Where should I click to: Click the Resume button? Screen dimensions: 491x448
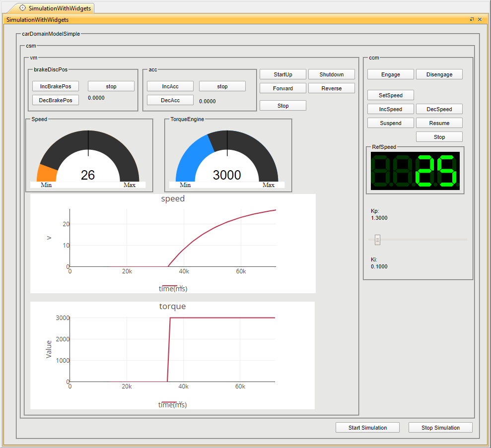point(439,123)
